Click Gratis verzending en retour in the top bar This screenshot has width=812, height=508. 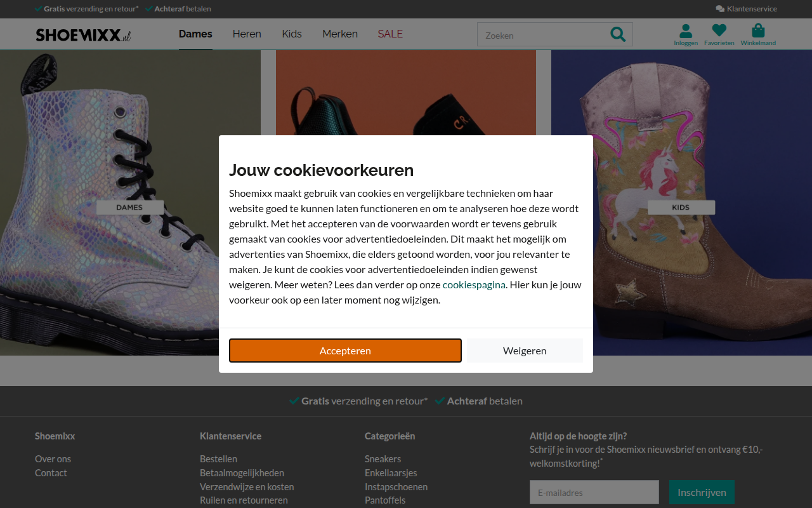[x=91, y=9]
